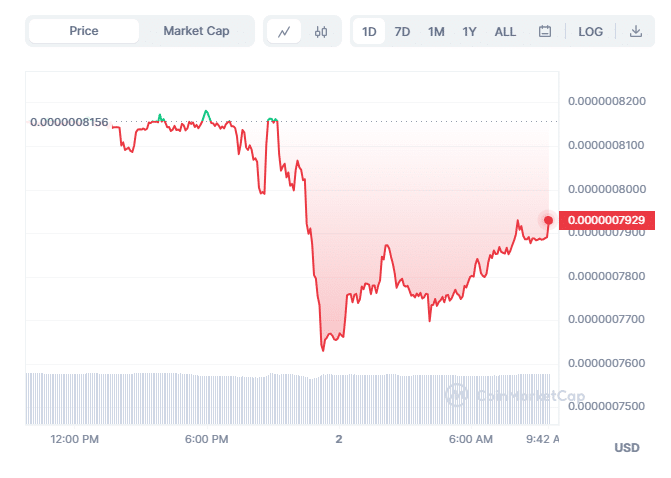Click the 6:00 AM time axis label
Viewport: 671px width, 478px height.
[470, 439]
